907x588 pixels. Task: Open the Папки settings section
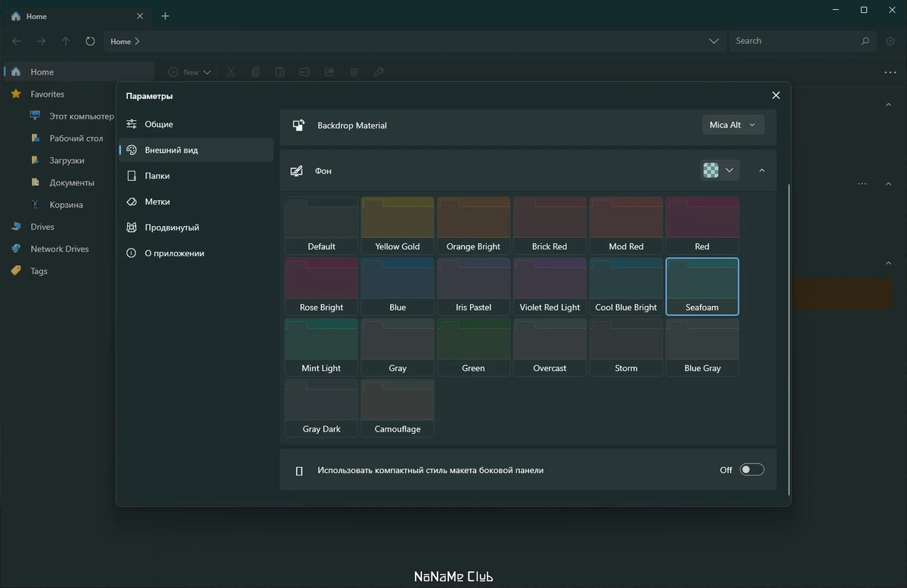pyautogui.click(x=196, y=175)
